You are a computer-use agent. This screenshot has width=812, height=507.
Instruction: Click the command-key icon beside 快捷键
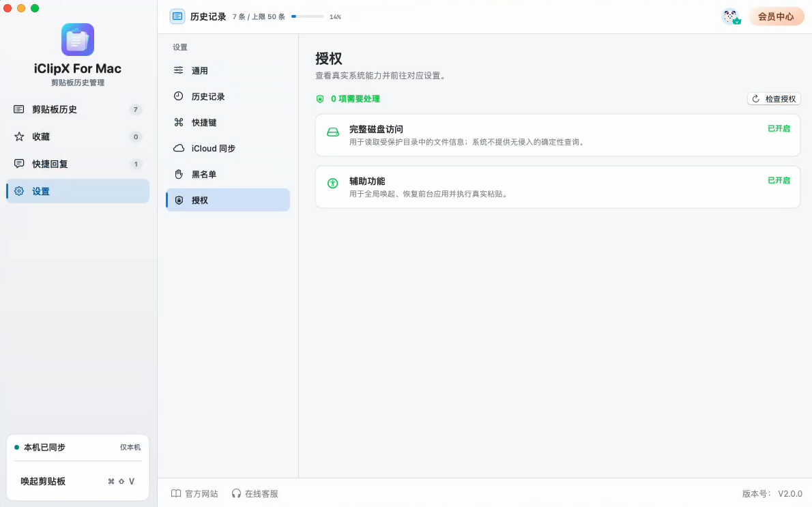click(x=179, y=122)
